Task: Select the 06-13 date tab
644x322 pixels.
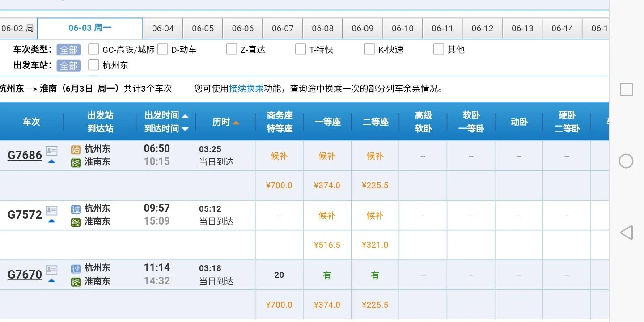Action: [x=522, y=28]
